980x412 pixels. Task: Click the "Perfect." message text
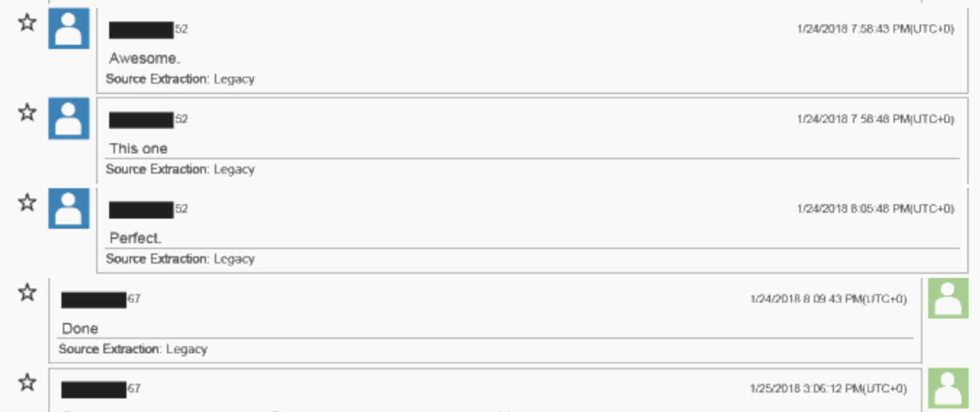pyautogui.click(x=135, y=238)
